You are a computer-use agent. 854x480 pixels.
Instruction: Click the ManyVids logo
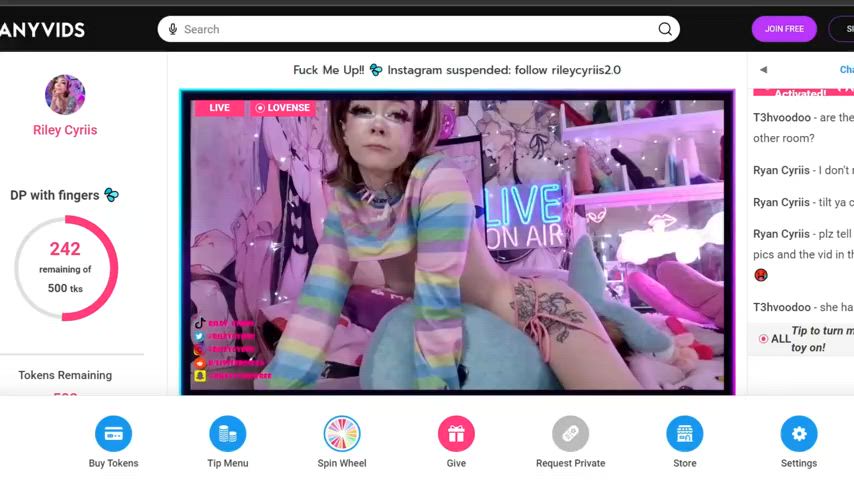pos(42,30)
